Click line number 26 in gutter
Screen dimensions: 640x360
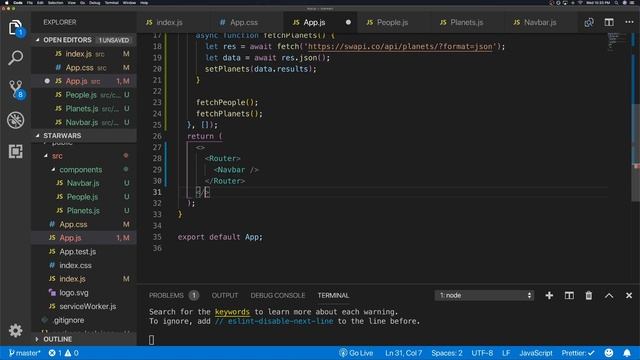pyautogui.click(x=157, y=136)
